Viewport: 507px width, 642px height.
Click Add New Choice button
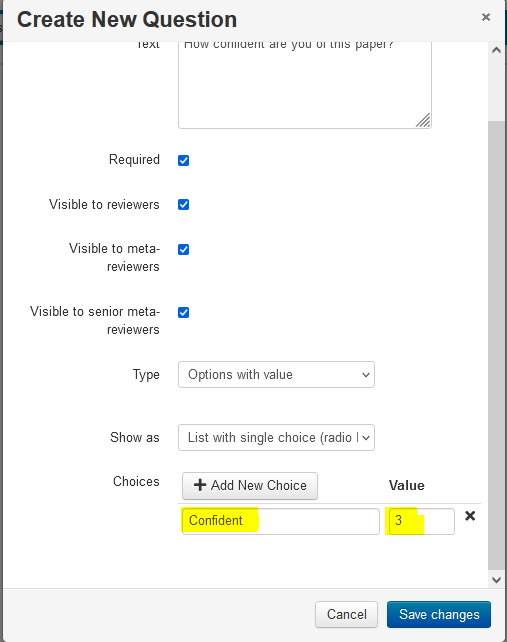[250, 486]
